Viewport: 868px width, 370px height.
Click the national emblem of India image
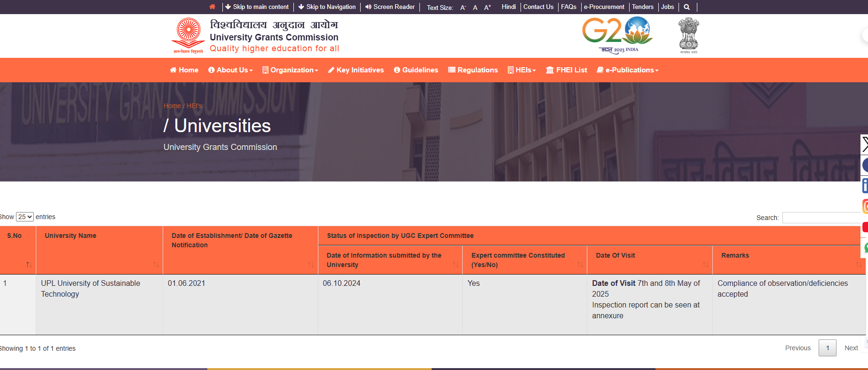[x=688, y=35]
